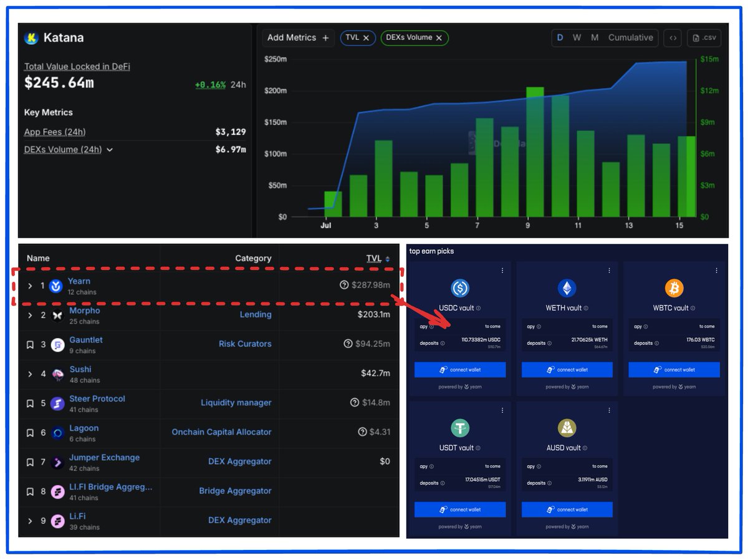
Task: Click the AUSD coin icon
Action: pos(567,428)
